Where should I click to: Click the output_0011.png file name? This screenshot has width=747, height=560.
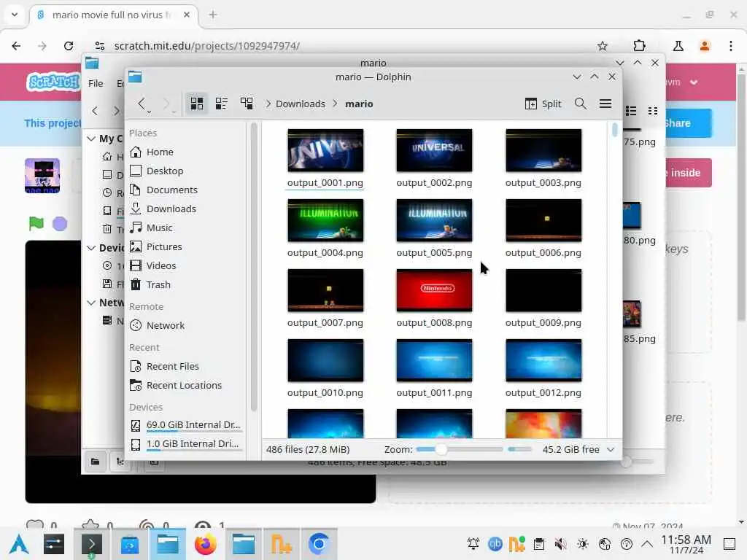point(435,393)
